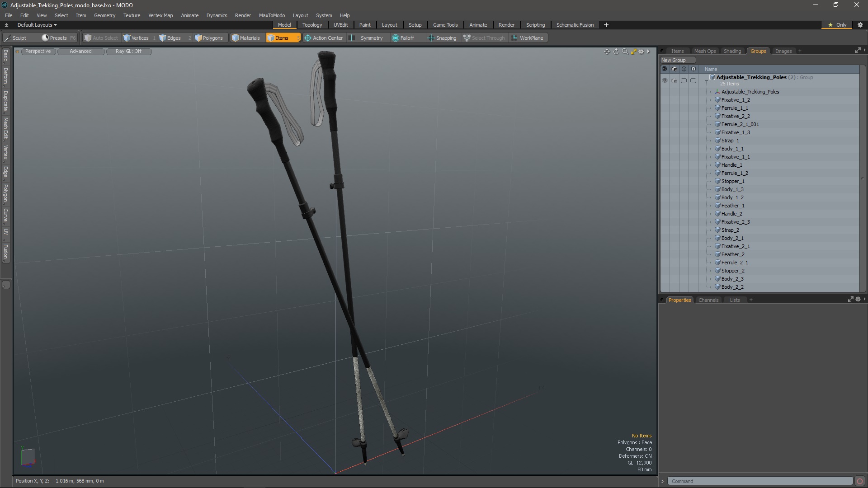The height and width of the screenshot is (488, 868).
Task: Open the Ray GL: Off dropdown
Action: point(128,52)
